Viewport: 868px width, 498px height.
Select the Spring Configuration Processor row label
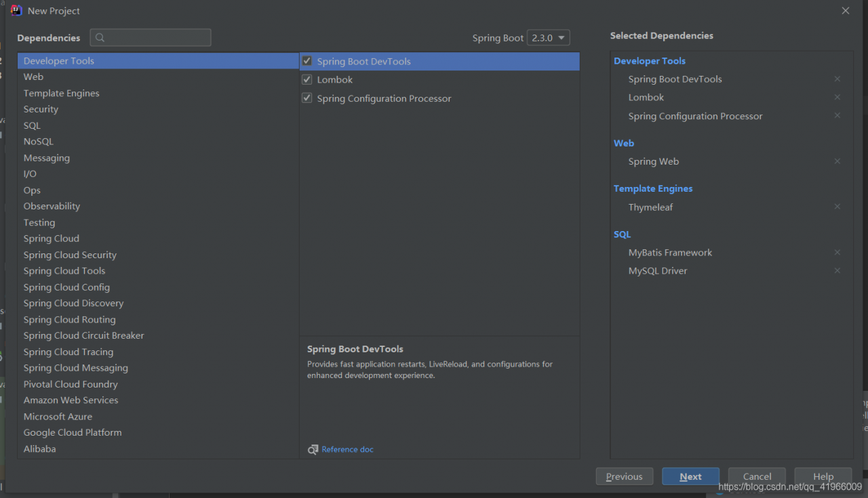(x=384, y=99)
